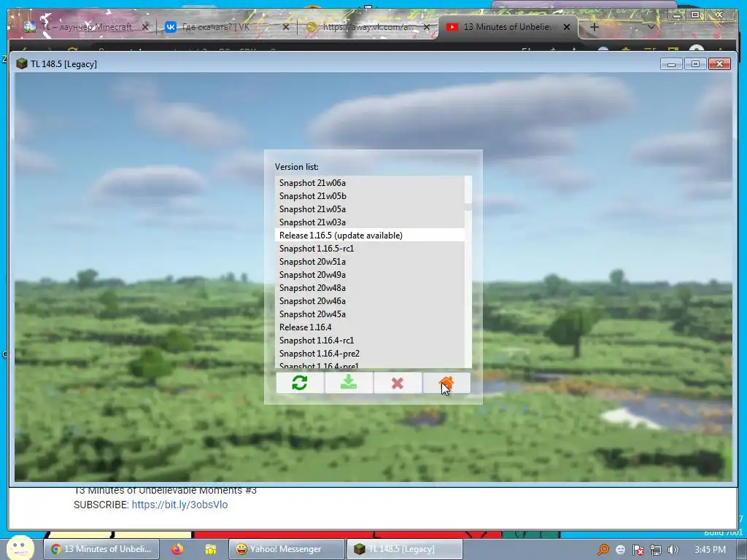Switch to the TL лаунчер Minecraft browser tab
The image size is (747, 560).
pos(87,27)
